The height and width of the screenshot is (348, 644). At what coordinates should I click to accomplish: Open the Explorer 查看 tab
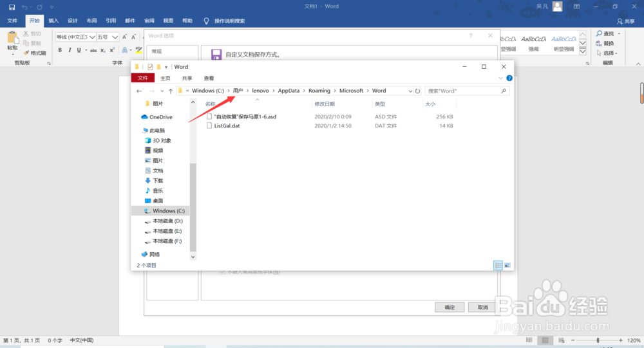click(x=209, y=78)
